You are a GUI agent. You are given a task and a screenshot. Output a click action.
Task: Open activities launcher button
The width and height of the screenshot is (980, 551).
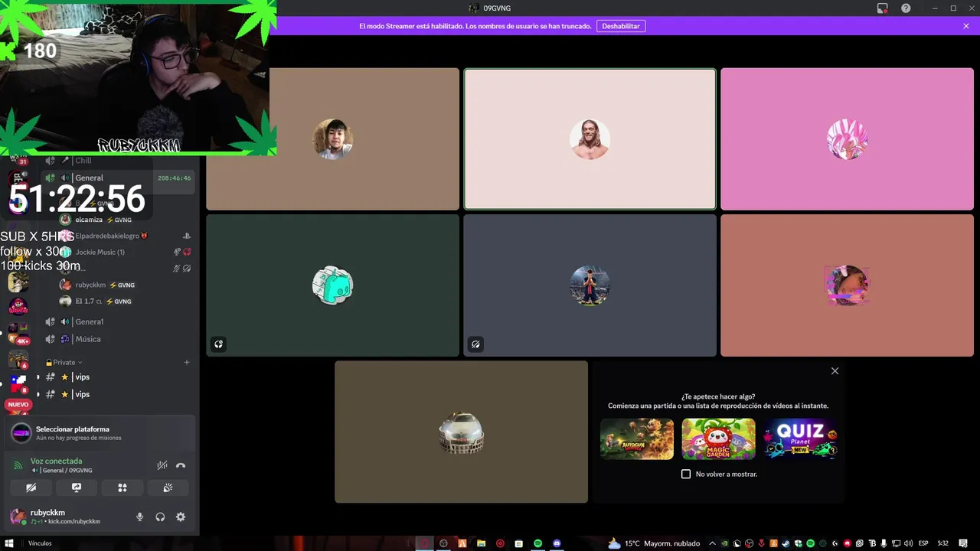pos(122,487)
